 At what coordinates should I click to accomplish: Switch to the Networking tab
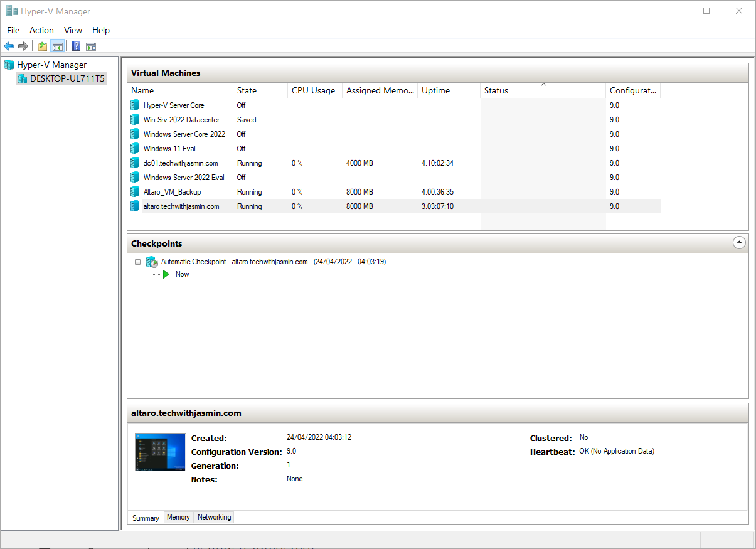coord(214,517)
